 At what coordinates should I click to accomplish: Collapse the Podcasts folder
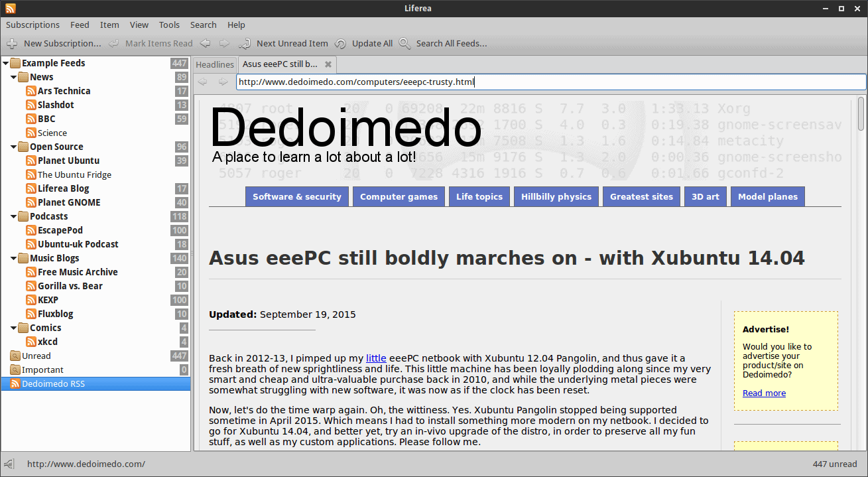tap(14, 216)
